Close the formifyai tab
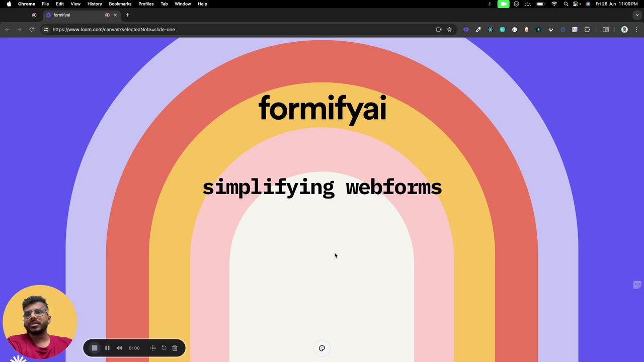 pyautogui.click(x=115, y=15)
